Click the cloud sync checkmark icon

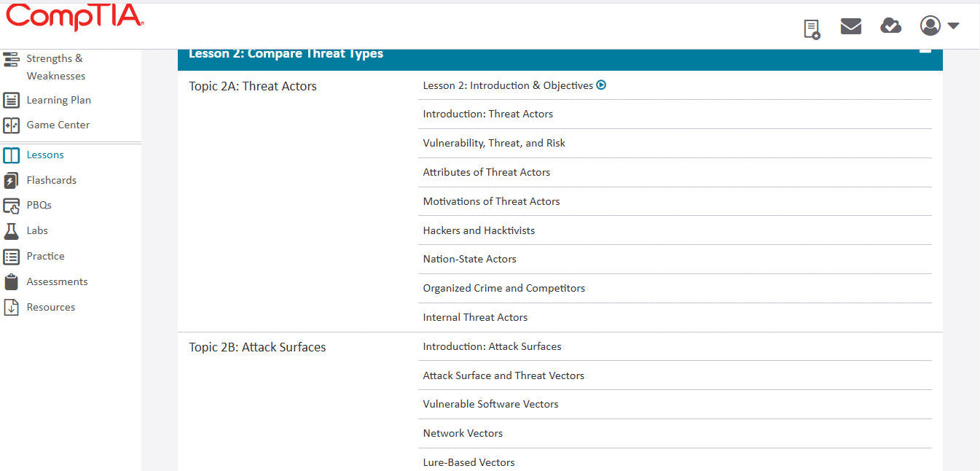tap(890, 26)
